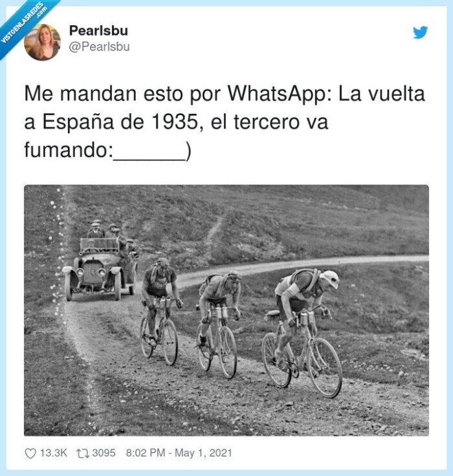
Task: Click the VistoEnLasRedes corner ribbon
Action: point(23,23)
